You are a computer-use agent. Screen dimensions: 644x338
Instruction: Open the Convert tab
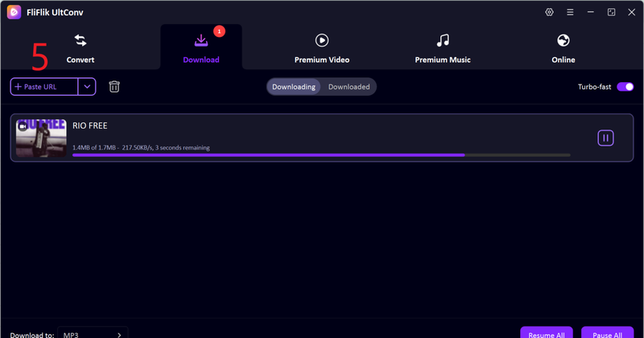click(x=80, y=48)
